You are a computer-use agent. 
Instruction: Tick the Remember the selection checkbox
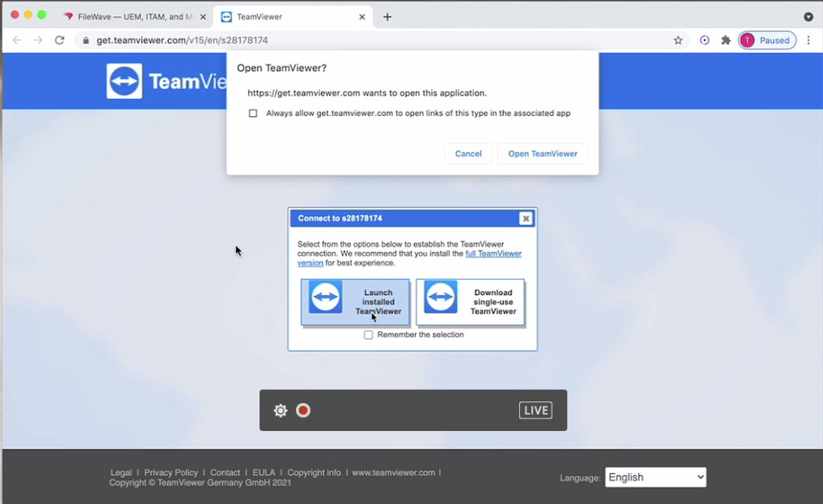[x=368, y=335]
